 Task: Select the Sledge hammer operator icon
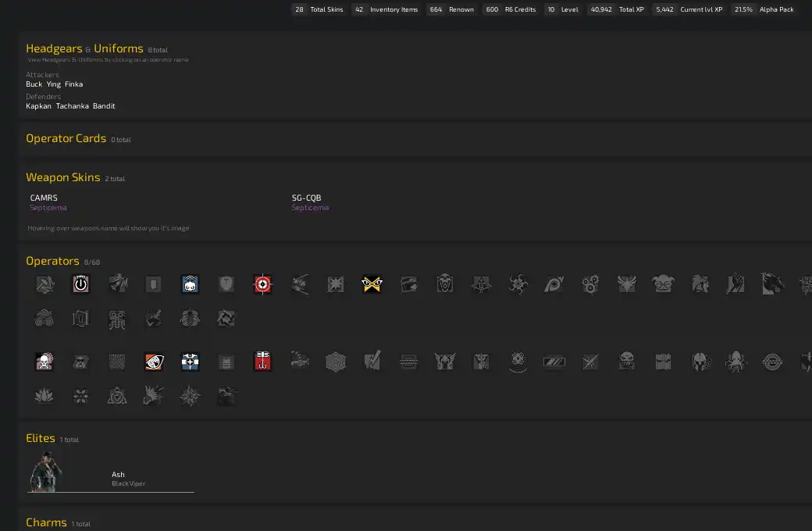45,284
